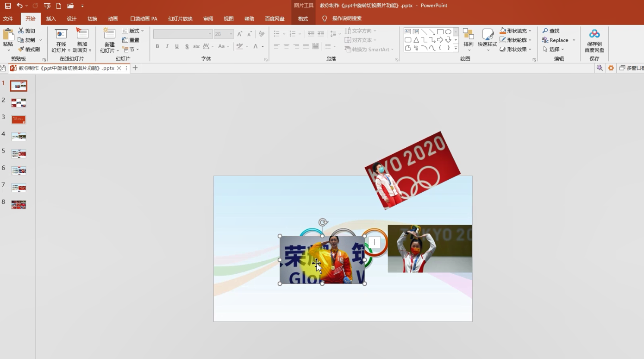This screenshot has height=359, width=644.
Task: Start slideshow from beginning in quick access toolbar
Action: (47, 6)
